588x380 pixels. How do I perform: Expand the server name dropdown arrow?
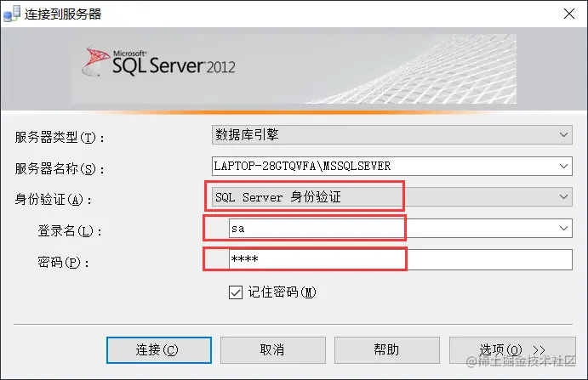tap(563, 166)
